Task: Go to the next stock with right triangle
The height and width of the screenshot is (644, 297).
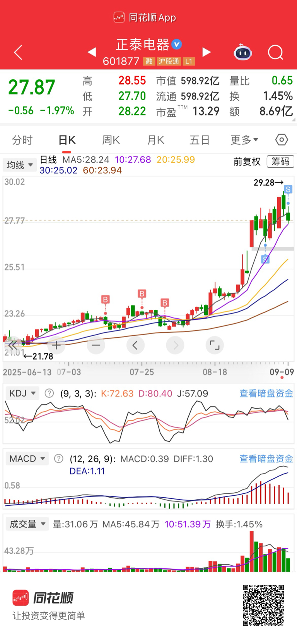Action: pos(207,52)
